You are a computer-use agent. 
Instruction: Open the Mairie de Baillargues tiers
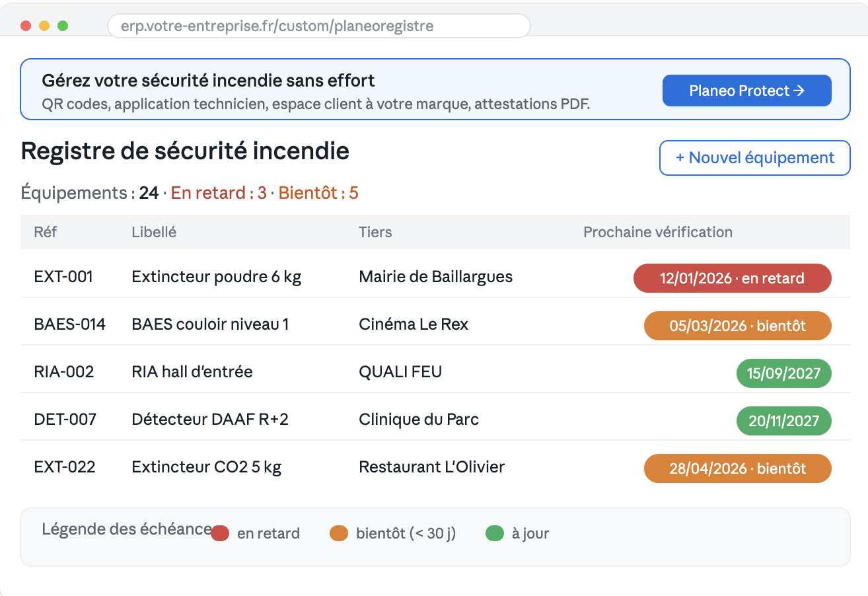pos(435,277)
